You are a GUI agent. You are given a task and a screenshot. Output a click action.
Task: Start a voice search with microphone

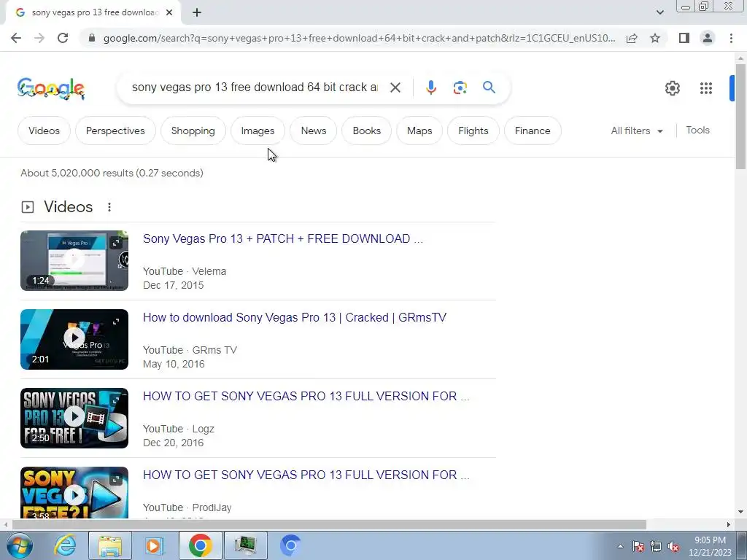click(x=430, y=87)
